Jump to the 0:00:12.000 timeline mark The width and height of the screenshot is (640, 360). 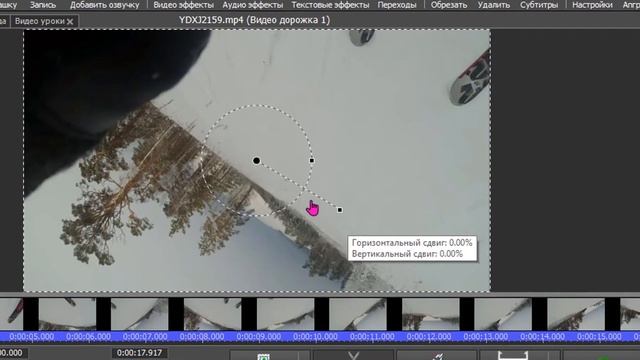point(429,337)
